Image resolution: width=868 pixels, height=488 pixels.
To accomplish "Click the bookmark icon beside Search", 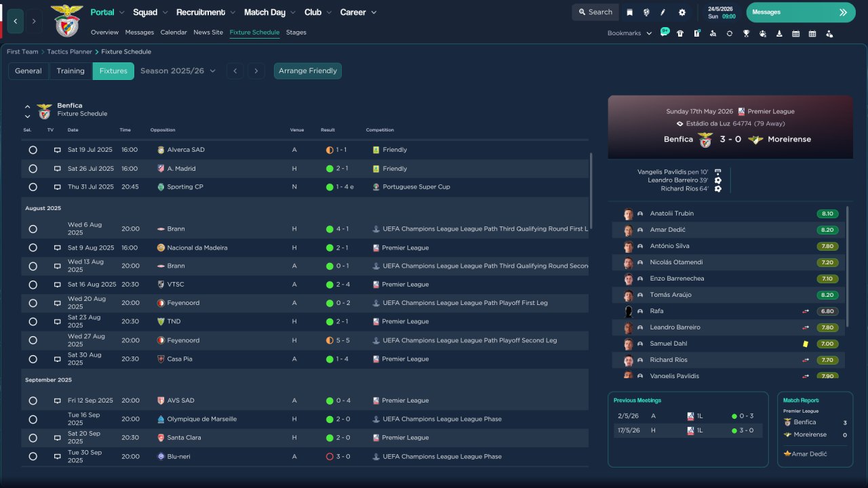I will click(x=629, y=12).
